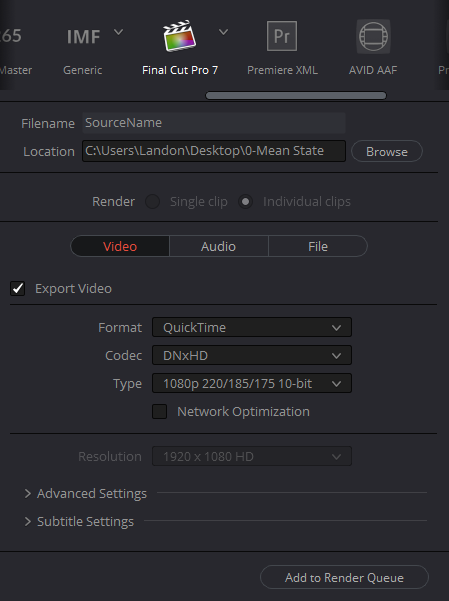Screen dimensions: 449x601
Task: Select the Individual clips render option
Action: click(x=245, y=202)
